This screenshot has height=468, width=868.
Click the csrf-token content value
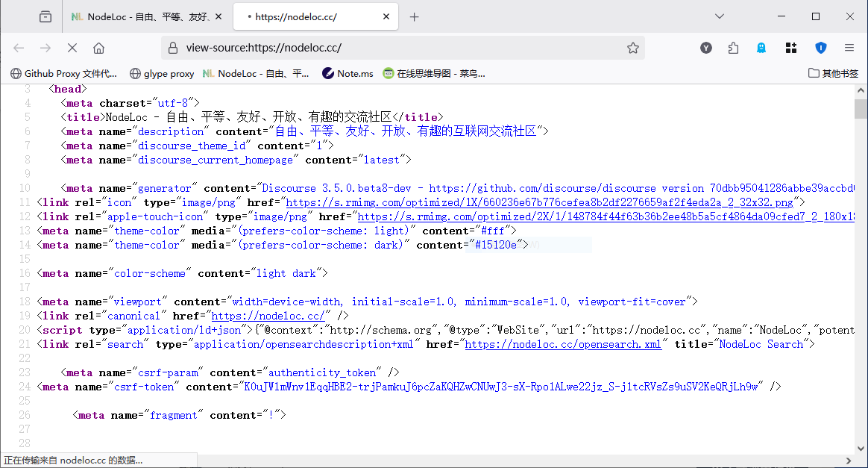tap(501, 387)
